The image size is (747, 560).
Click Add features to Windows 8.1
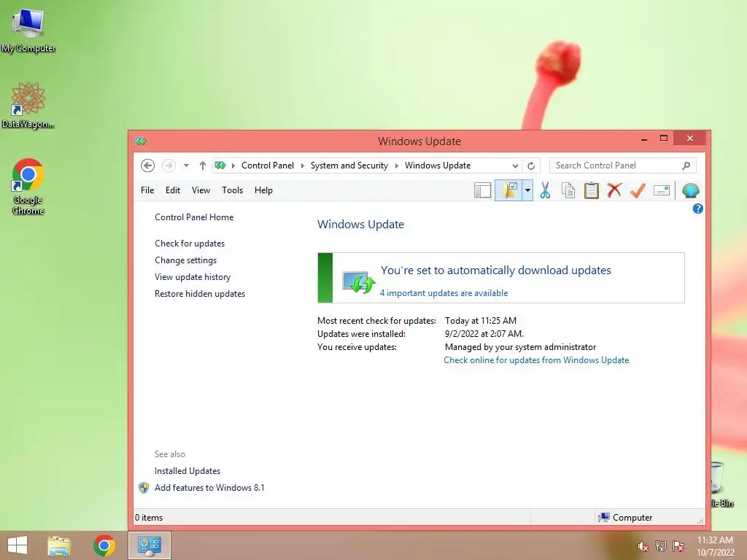coord(209,488)
